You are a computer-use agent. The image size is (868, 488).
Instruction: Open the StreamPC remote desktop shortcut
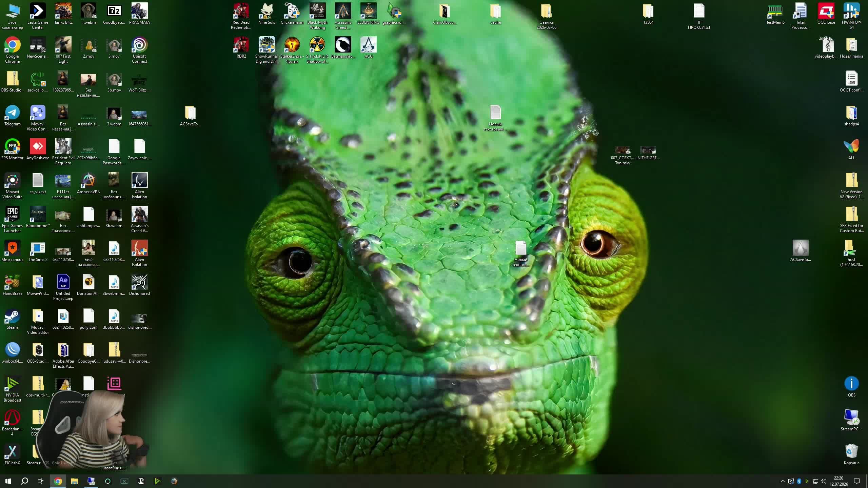(851, 420)
